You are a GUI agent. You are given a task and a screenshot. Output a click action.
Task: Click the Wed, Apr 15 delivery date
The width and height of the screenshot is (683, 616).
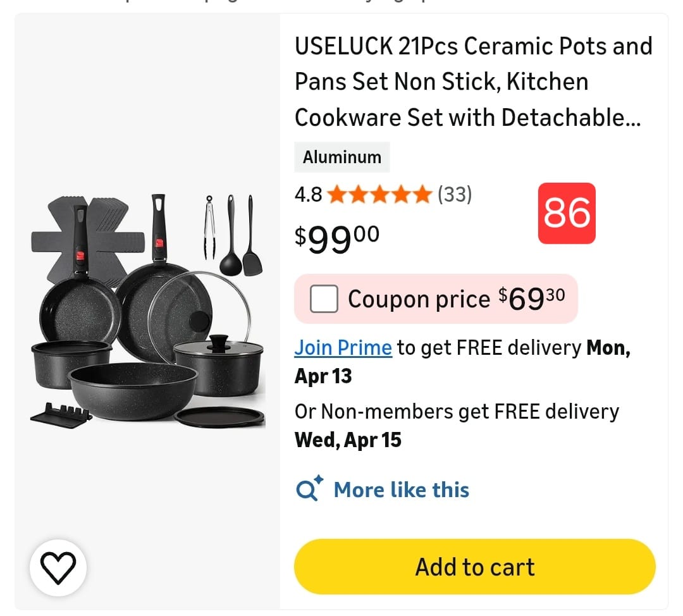click(348, 440)
